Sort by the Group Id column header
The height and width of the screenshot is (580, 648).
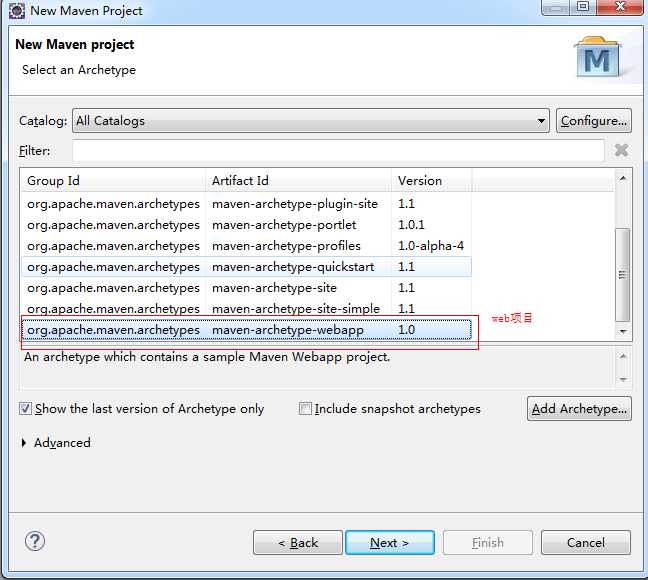click(113, 181)
